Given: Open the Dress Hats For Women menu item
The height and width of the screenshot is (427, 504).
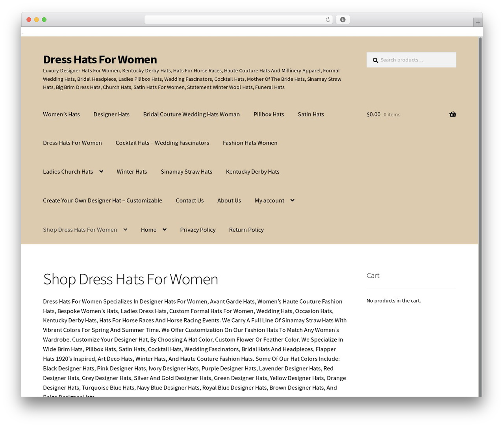Looking at the screenshot, I should coord(72,143).
